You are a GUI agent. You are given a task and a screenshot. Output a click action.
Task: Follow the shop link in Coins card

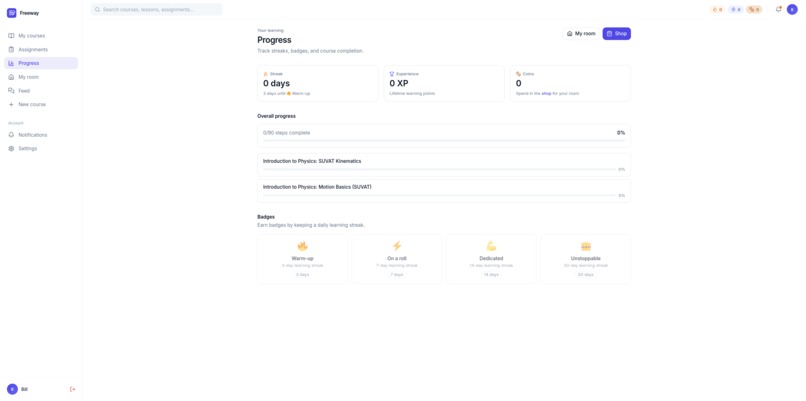click(546, 94)
